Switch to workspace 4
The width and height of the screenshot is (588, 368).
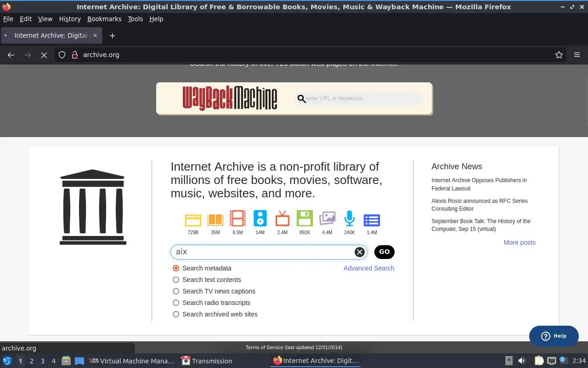tap(53, 361)
